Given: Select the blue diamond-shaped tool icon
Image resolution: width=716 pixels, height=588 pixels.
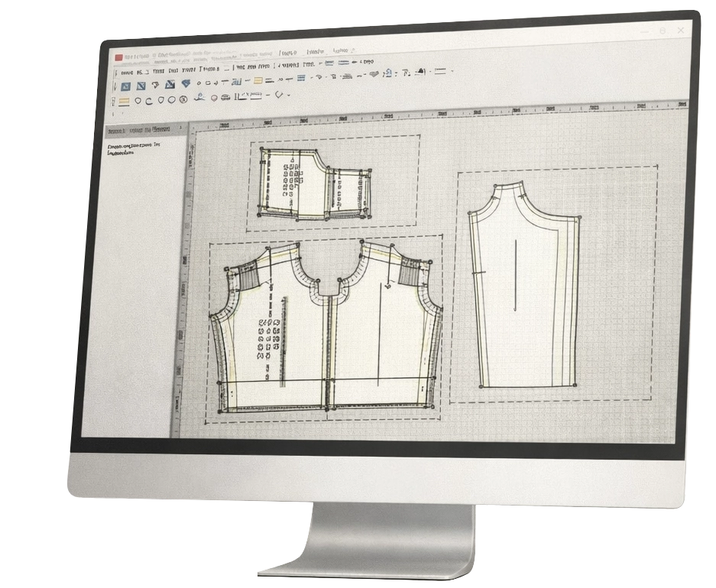Looking at the screenshot, I should (186, 83).
